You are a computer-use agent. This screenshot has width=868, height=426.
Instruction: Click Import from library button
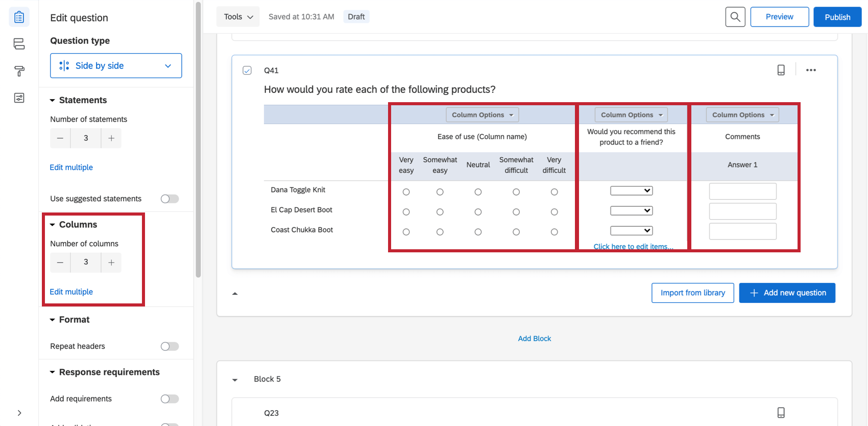coord(692,293)
